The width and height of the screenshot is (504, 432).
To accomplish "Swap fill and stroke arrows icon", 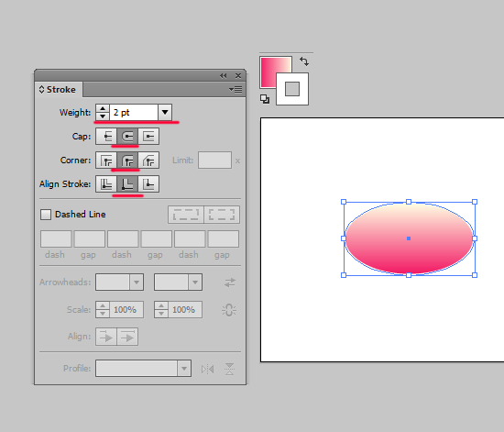I will (304, 61).
